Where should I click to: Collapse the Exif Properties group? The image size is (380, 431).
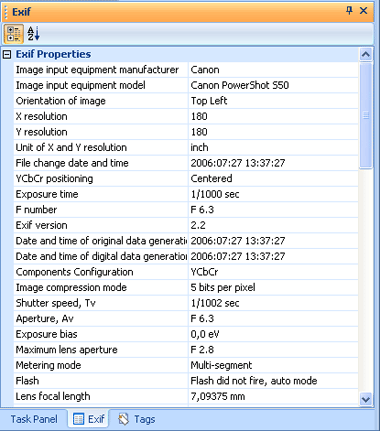click(x=7, y=54)
